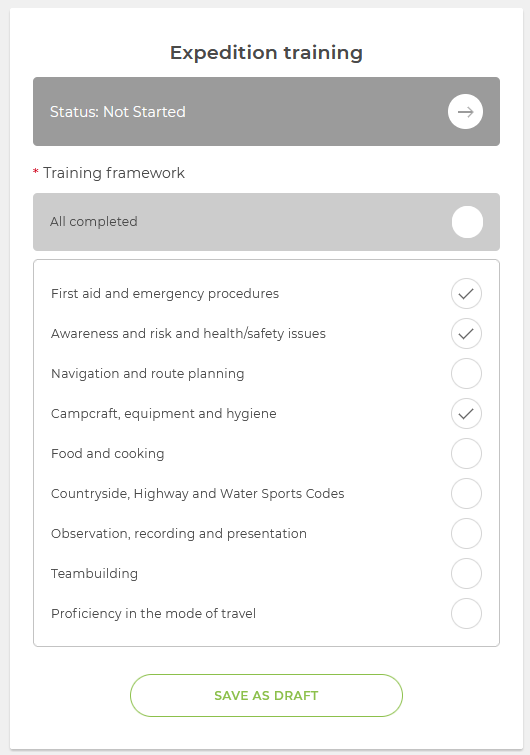Toggle the All completed circle
This screenshot has width=530, height=755.
click(x=467, y=222)
